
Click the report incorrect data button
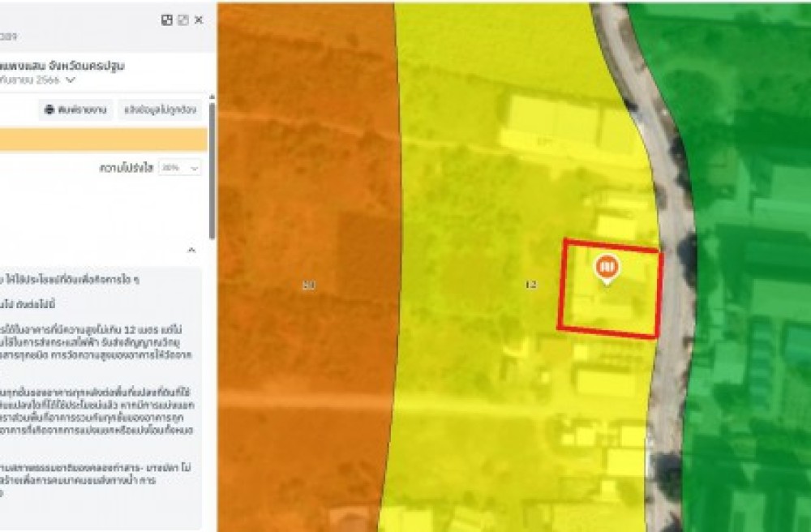tap(160, 109)
